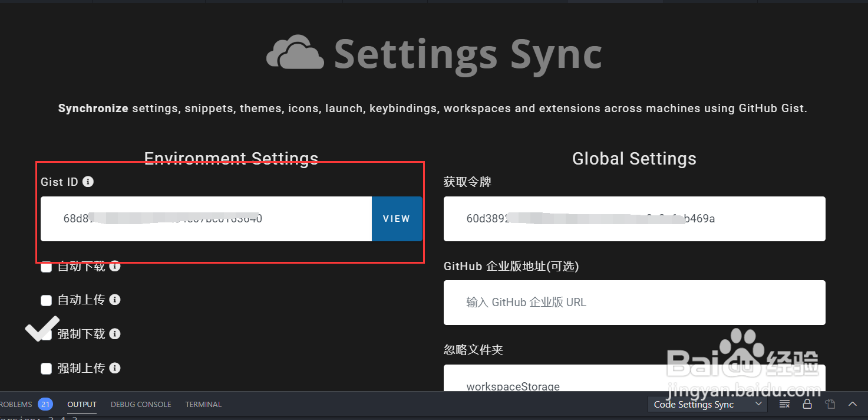
Task: Open the info tooltip beside 自动下载
Action: click(115, 266)
